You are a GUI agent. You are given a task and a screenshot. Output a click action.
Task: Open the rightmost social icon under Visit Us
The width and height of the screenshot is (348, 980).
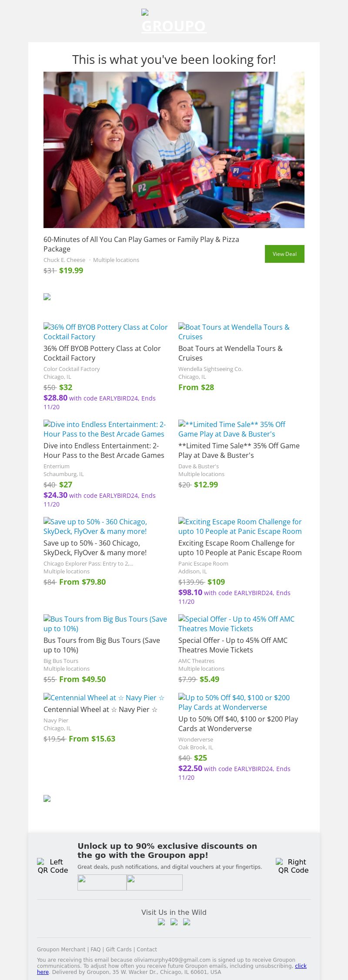(x=187, y=922)
